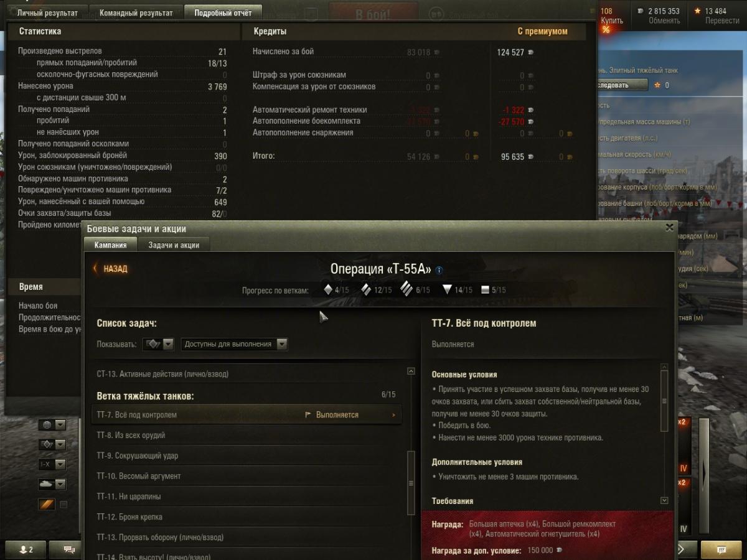Open the vehicle type filter dropdown near Показывать
Screen dimensions: 747x560
point(158,344)
